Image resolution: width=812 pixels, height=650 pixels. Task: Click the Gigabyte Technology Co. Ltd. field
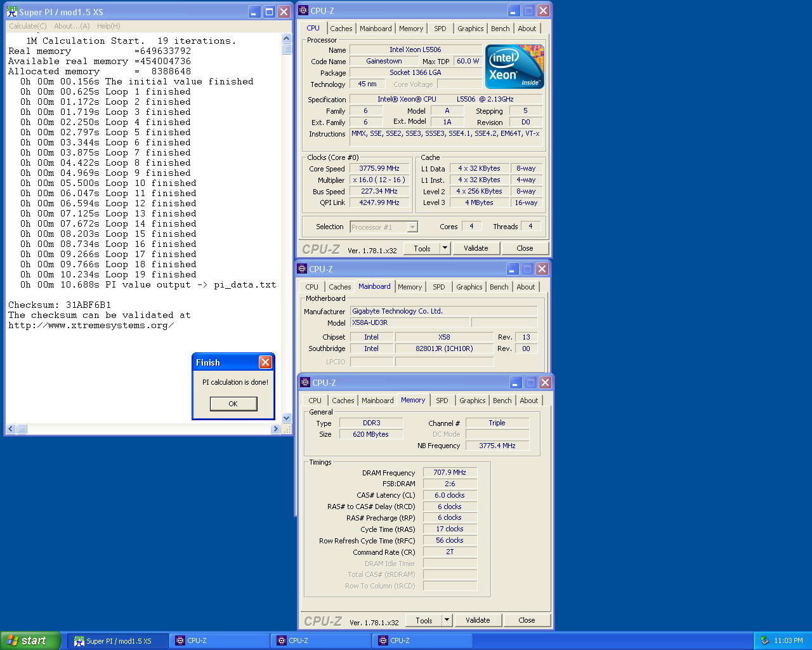[x=443, y=311]
